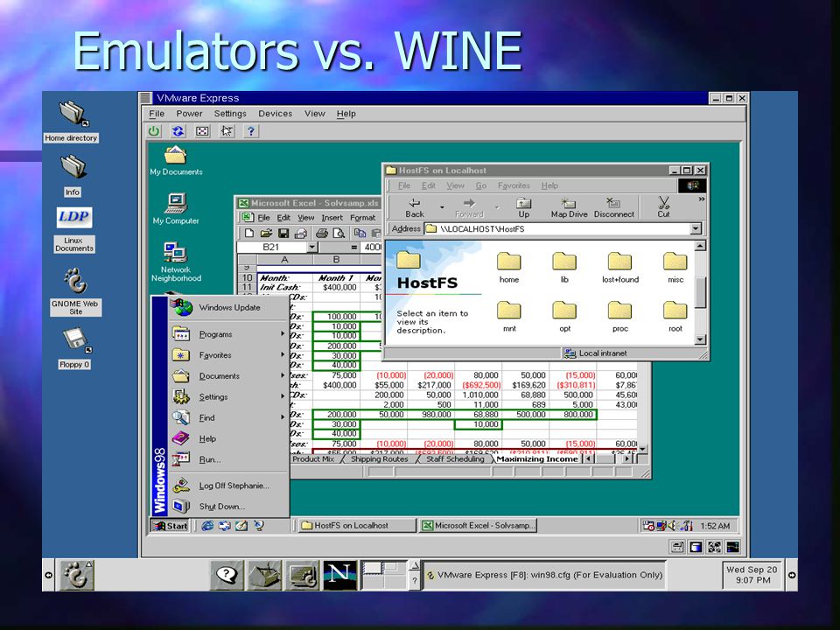Select Network Neighborhood icon
Screen dimensions: 840x630
click(176, 262)
